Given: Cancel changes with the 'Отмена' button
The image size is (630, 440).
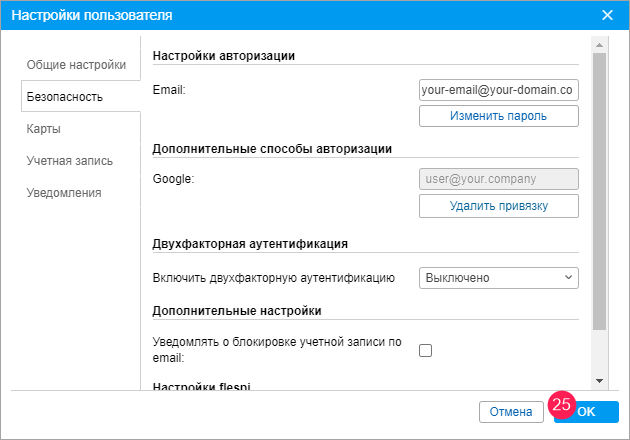Looking at the screenshot, I should (x=509, y=411).
